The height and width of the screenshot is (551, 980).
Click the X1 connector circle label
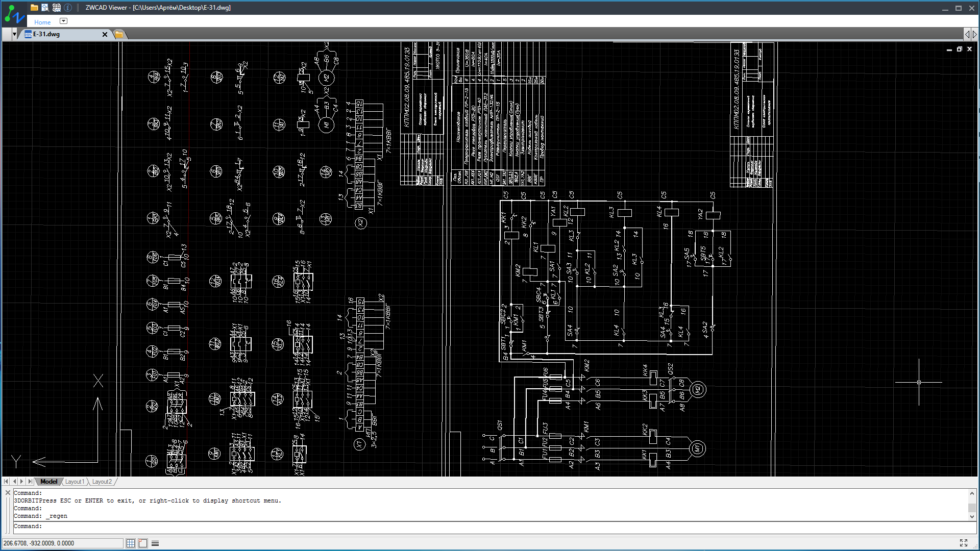pyautogui.click(x=360, y=444)
